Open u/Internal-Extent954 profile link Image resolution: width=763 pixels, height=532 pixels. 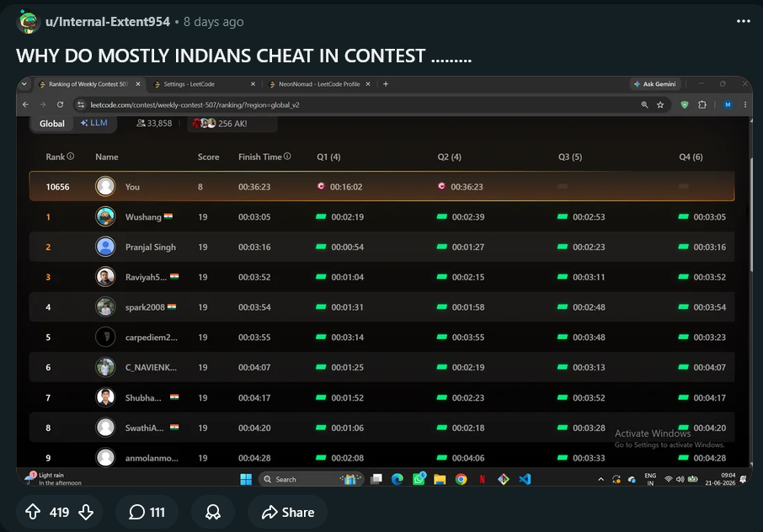[108, 21]
